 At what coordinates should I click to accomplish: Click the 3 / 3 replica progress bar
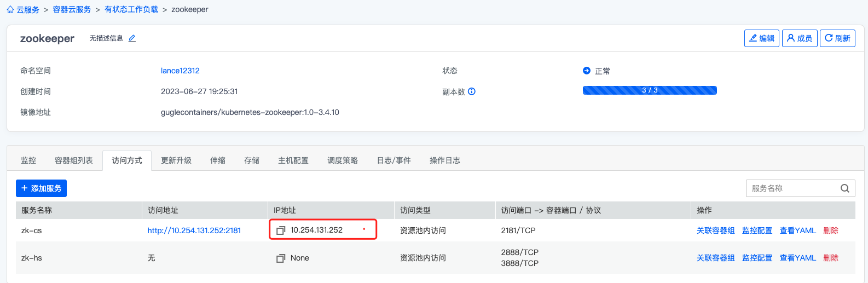(x=650, y=90)
